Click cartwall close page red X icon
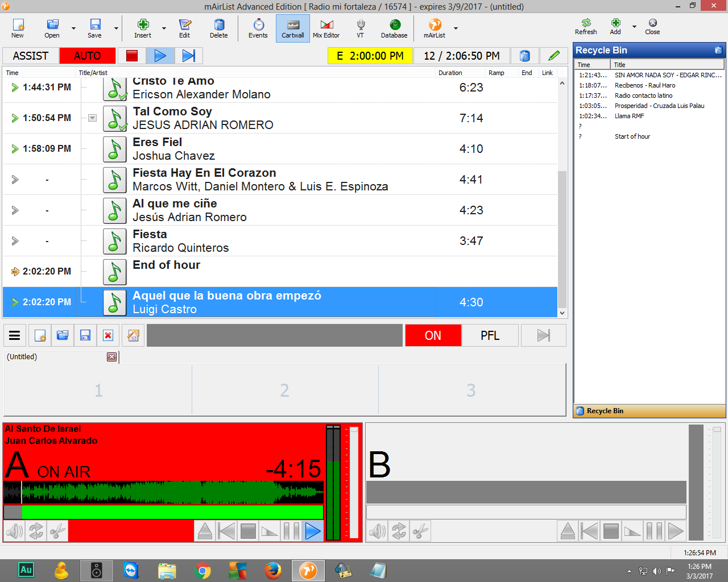The width and height of the screenshot is (728, 582). pyautogui.click(x=108, y=335)
